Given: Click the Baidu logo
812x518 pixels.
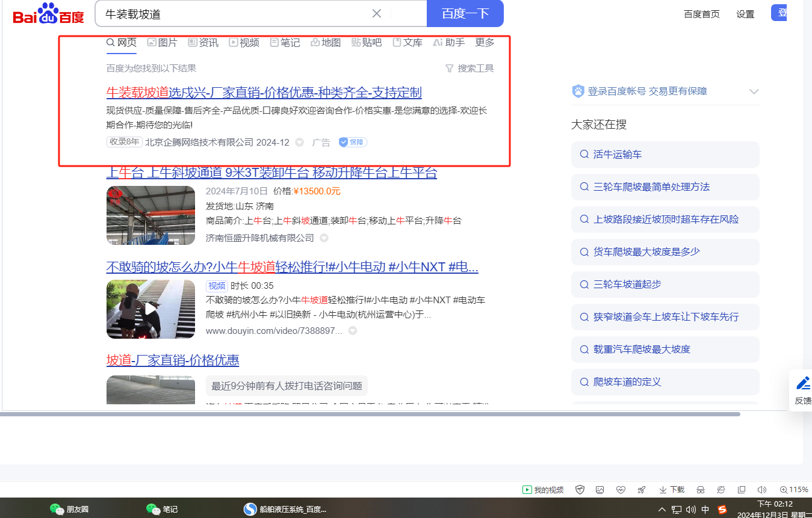Looking at the screenshot, I should coord(49,14).
